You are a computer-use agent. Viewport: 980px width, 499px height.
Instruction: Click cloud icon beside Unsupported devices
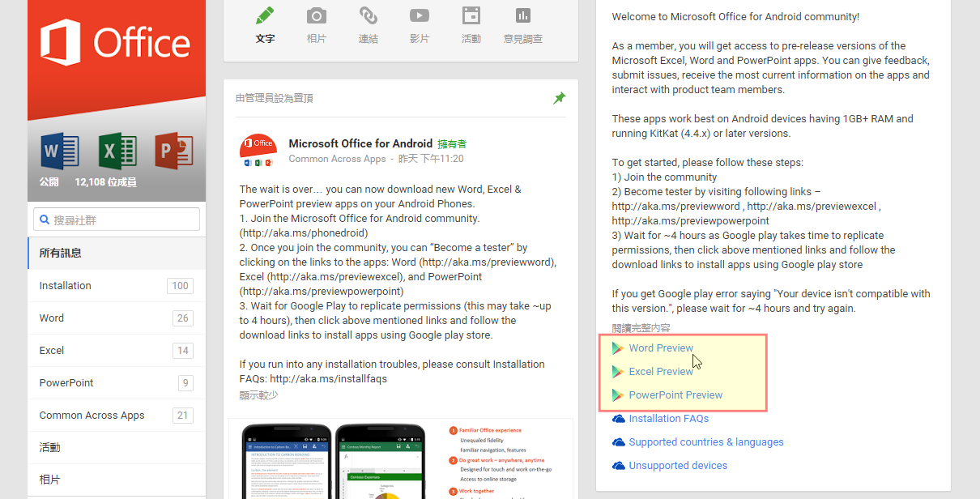pos(619,466)
